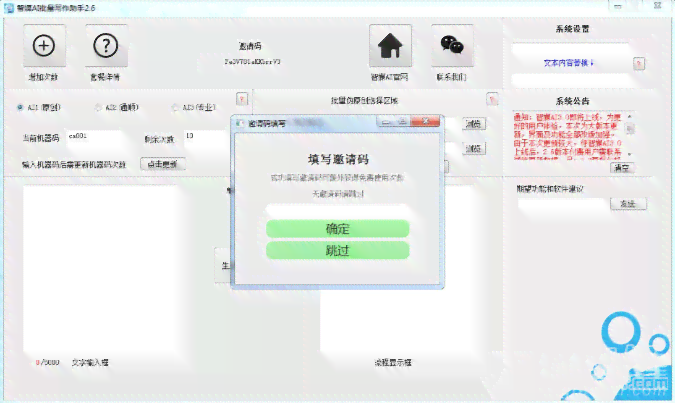The image size is (677, 404).
Task: Click the green 跳过 skip button
Action: (x=338, y=250)
